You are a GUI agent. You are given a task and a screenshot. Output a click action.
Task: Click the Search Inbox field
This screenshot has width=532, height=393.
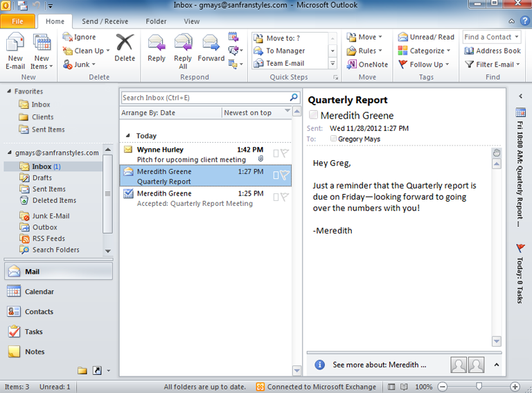coord(205,98)
